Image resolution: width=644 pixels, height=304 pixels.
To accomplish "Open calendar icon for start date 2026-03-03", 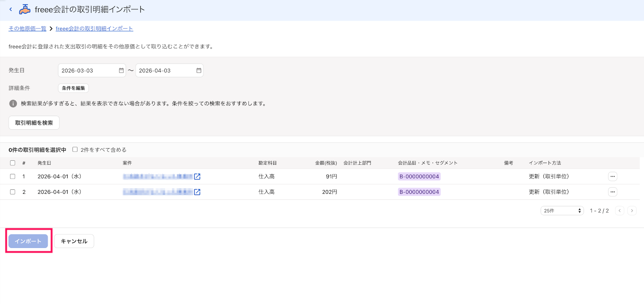I will (121, 70).
